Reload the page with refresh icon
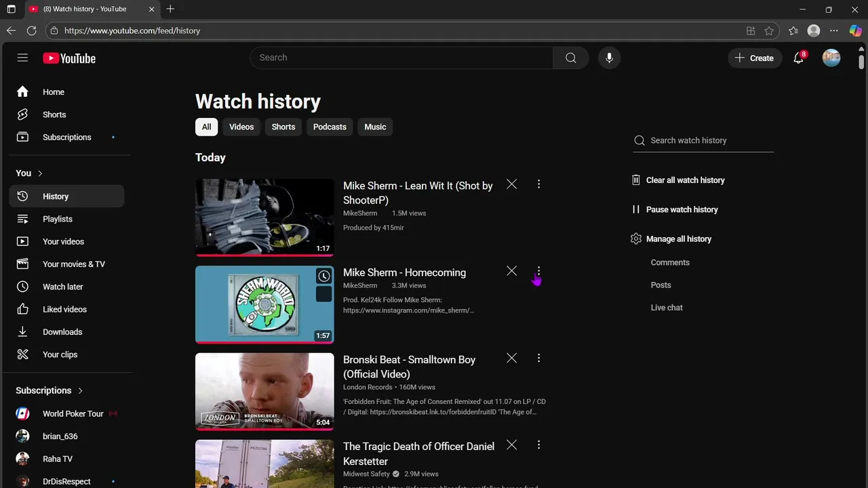 point(31,30)
